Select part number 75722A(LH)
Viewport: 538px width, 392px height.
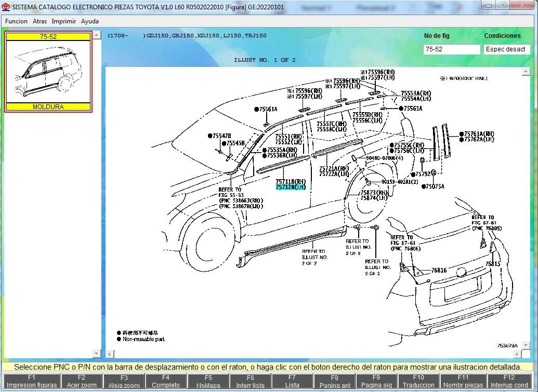pyautogui.click(x=334, y=174)
